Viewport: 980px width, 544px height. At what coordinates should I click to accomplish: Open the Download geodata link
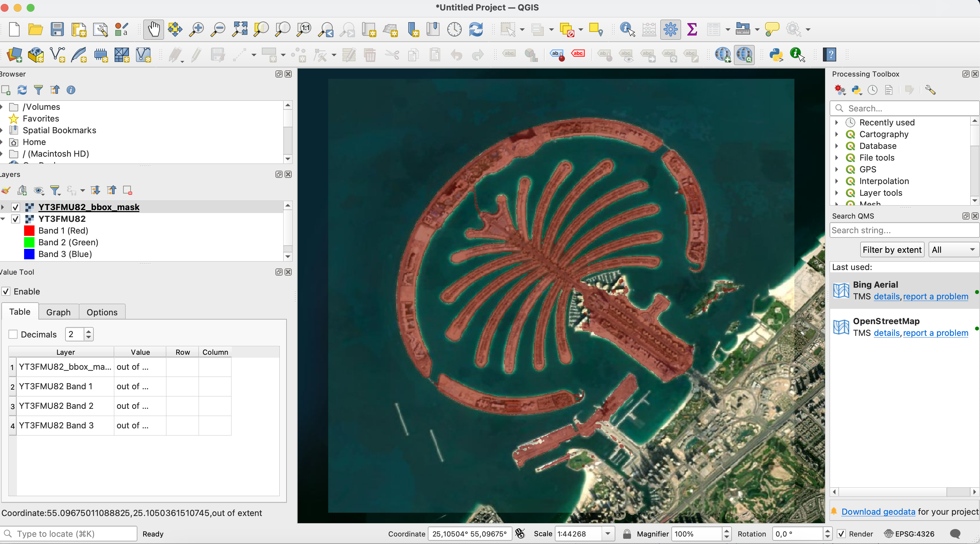click(x=878, y=512)
